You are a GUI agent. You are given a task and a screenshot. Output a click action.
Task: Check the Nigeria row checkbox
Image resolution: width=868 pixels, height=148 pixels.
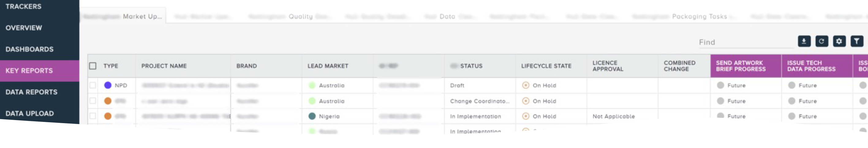pyautogui.click(x=93, y=116)
